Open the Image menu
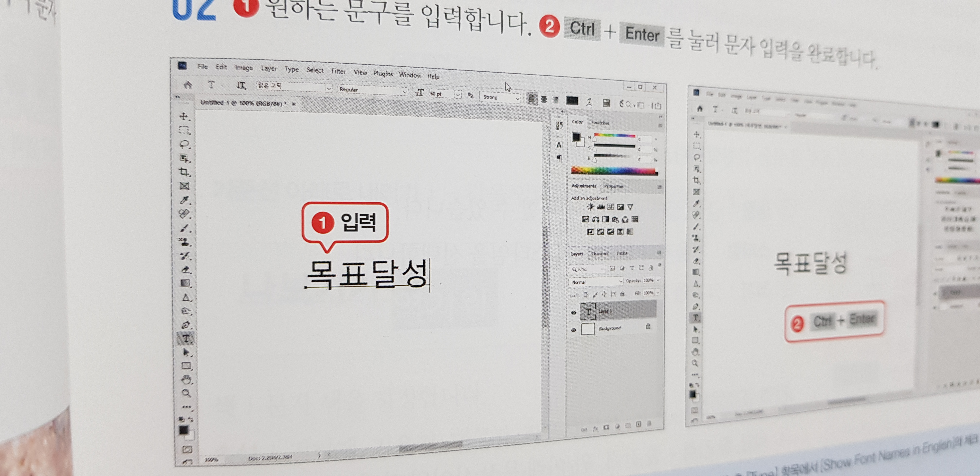980x476 pixels. tap(244, 68)
